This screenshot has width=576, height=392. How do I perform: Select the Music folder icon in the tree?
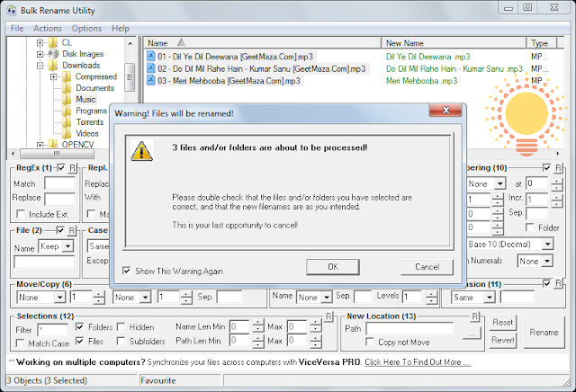pos(67,99)
